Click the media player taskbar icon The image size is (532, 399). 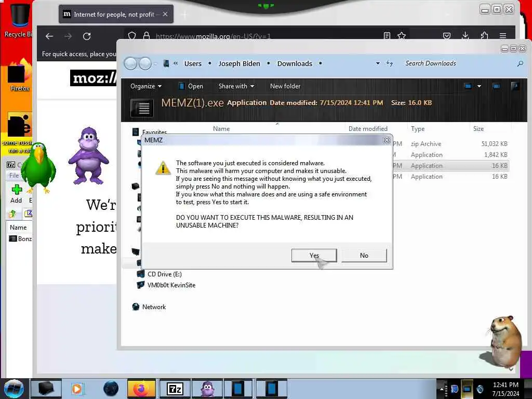tap(77, 389)
